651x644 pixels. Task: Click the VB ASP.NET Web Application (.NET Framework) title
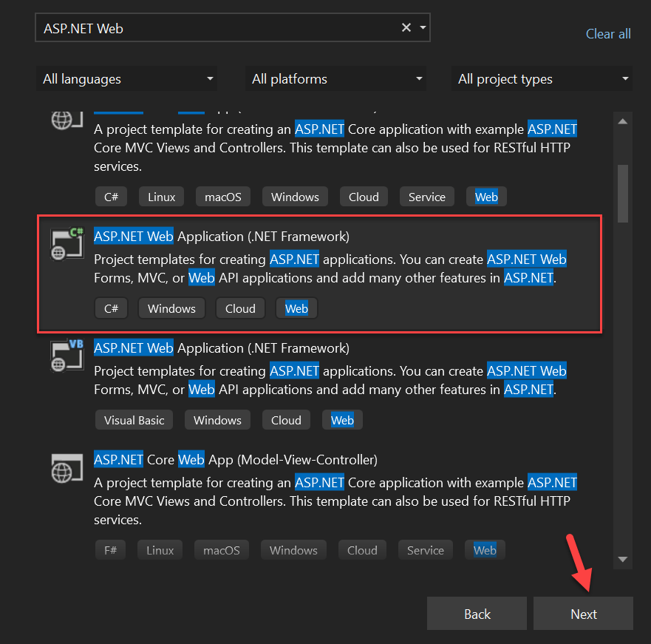coord(221,348)
